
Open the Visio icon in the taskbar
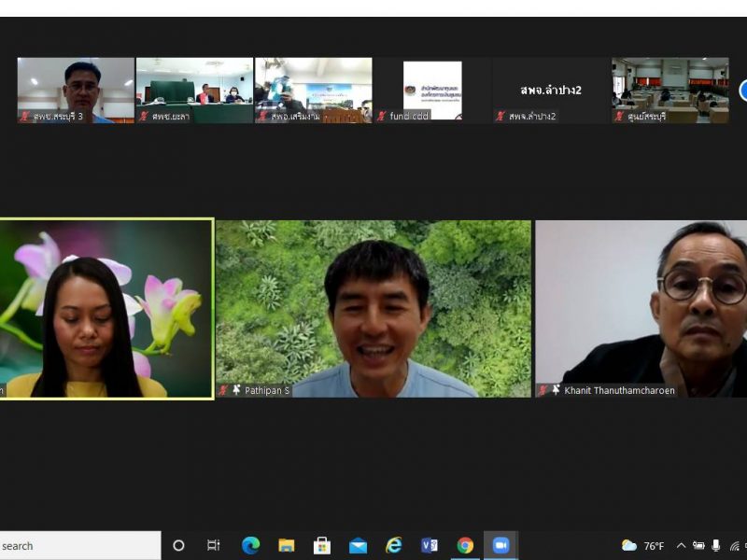[430, 546]
